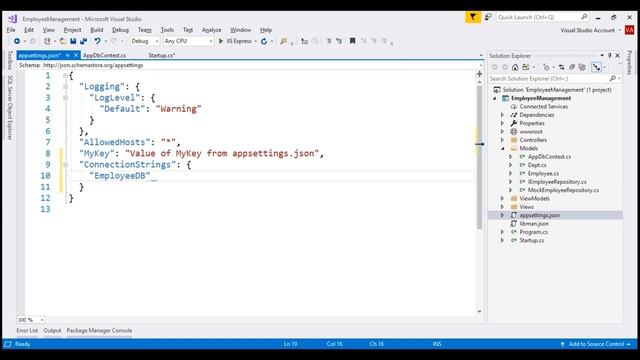Open the Build menu

coord(97,30)
